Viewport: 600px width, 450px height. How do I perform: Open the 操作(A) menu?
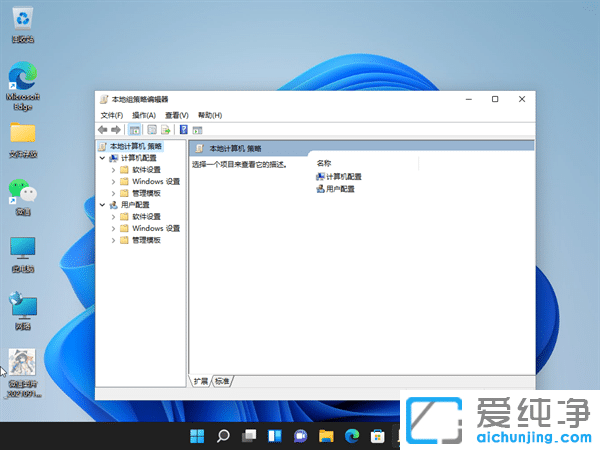tap(144, 115)
